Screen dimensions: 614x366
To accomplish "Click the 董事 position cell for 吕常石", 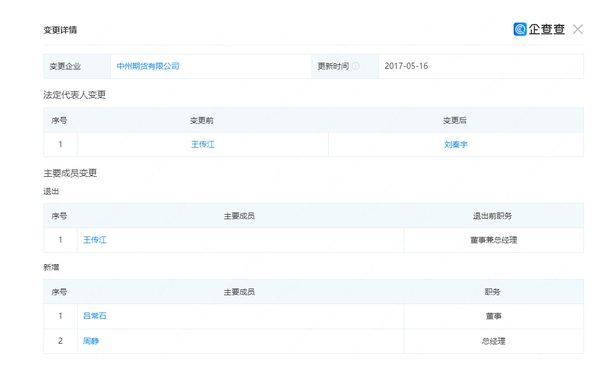I will click(x=493, y=316).
